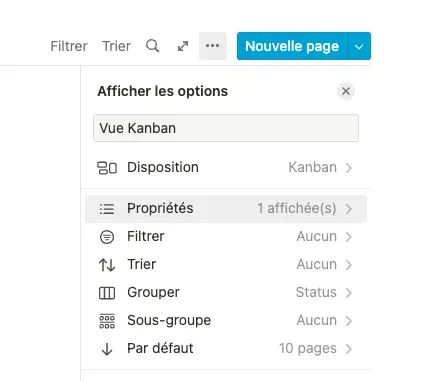Click the Vue Kanban name field

(x=226, y=128)
